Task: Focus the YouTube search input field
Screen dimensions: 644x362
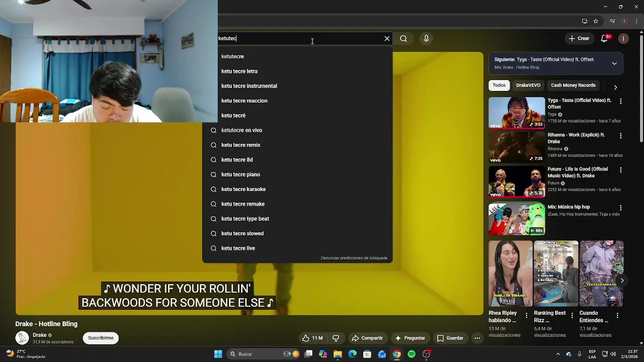Action: pos(299,39)
